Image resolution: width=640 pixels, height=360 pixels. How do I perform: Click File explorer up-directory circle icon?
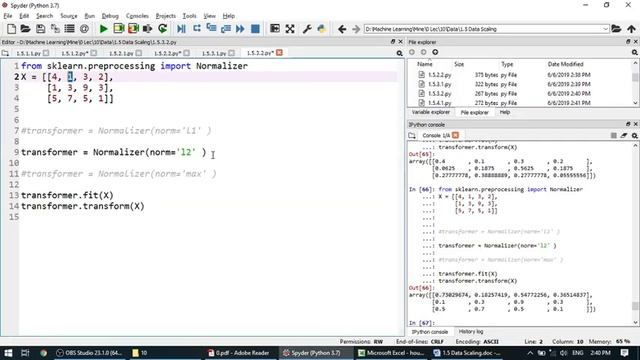click(x=435, y=52)
